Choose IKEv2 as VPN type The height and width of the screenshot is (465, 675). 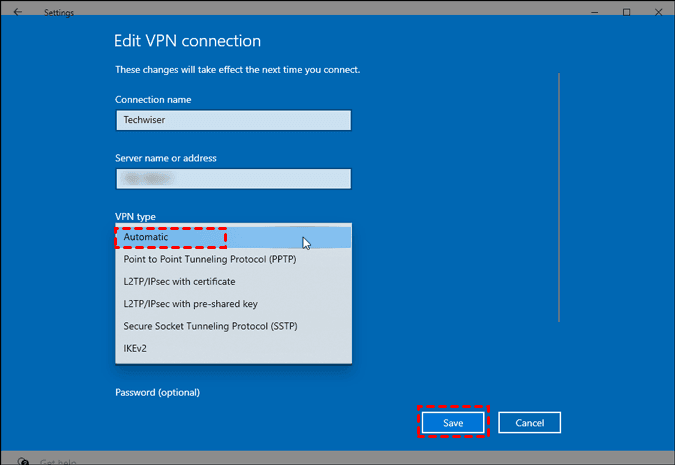[233, 348]
